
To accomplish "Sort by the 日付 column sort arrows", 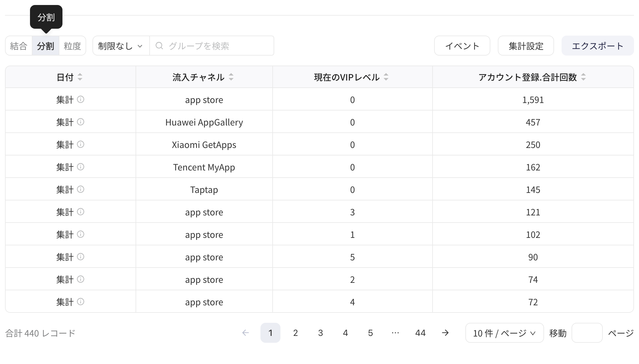I will [80, 77].
